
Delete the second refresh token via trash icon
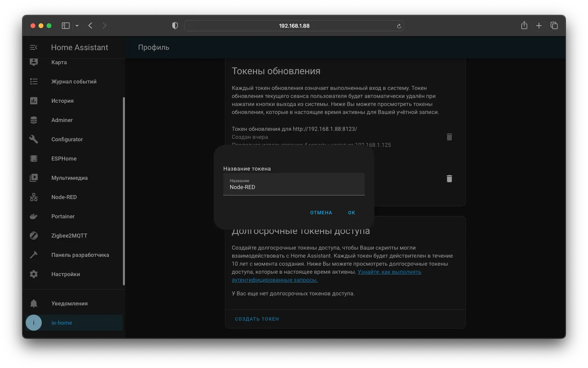tap(449, 179)
